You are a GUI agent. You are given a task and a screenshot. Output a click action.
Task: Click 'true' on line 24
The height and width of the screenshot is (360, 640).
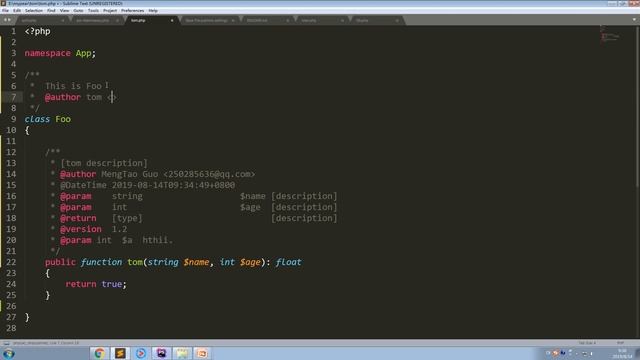tap(112, 284)
